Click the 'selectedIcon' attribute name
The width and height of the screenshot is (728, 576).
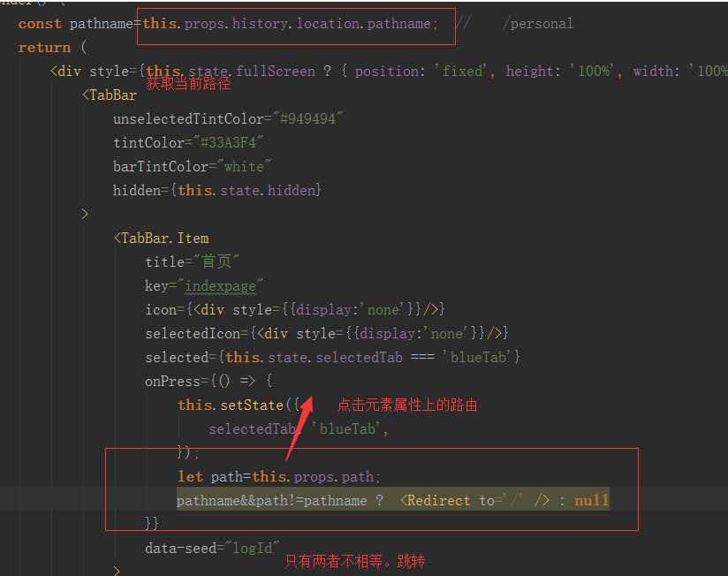(x=193, y=333)
